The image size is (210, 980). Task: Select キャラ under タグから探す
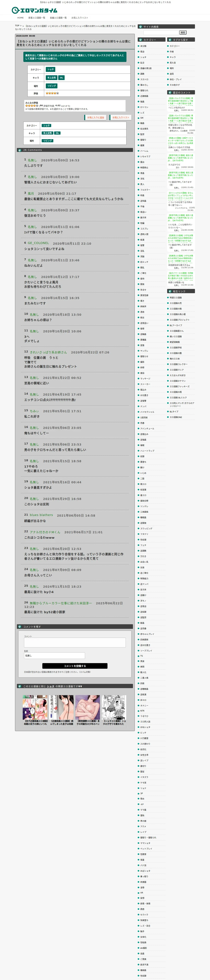pyautogui.click(x=173, y=57)
